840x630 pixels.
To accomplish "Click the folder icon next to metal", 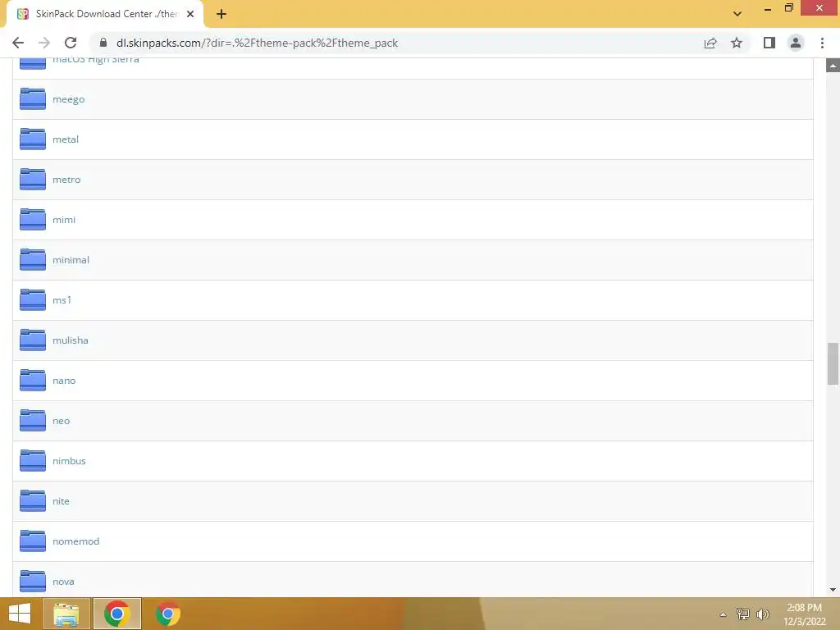I will click(x=33, y=139).
